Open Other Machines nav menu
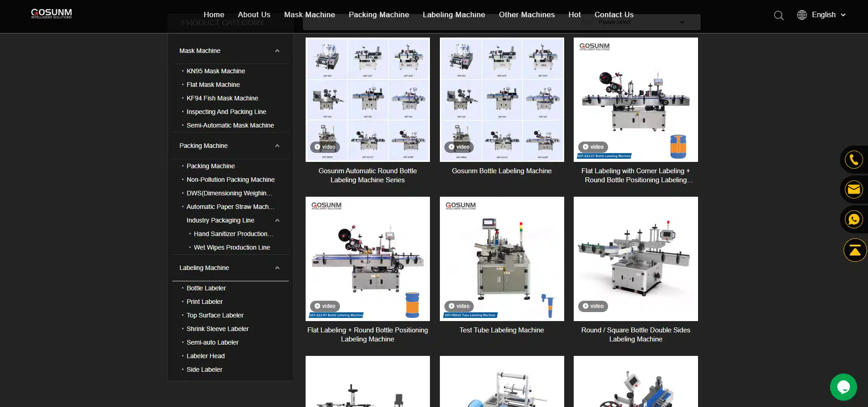Viewport: 868px width, 407px height. pos(527,14)
